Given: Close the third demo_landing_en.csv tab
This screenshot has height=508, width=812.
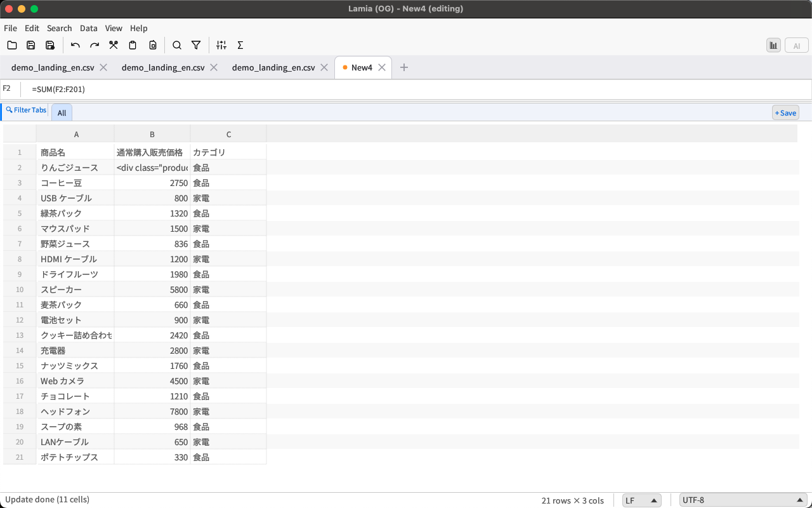Looking at the screenshot, I should (x=324, y=67).
